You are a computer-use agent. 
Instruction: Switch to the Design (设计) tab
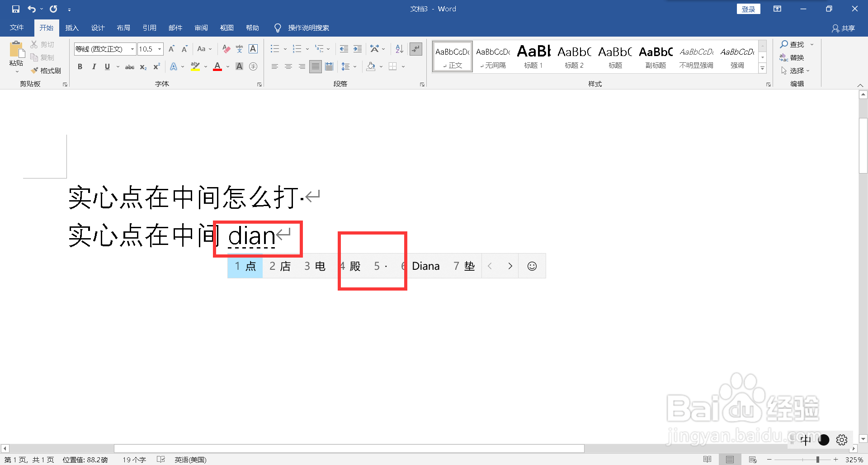coord(98,28)
